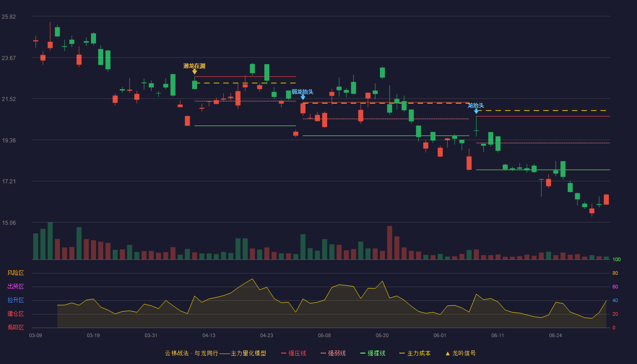
Task: Click the 23.67 price axis label
Action: [9, 58]
